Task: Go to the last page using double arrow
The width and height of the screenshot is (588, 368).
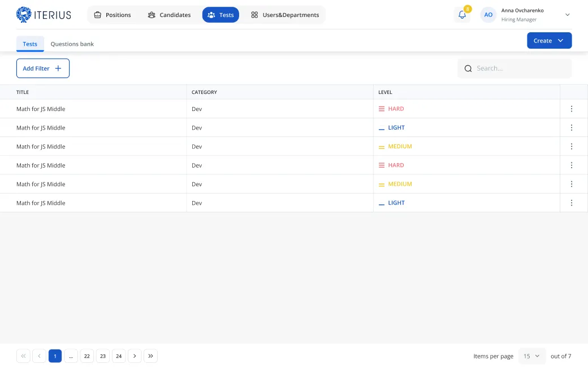Action: pyautogui.click(x=150, y=356)
